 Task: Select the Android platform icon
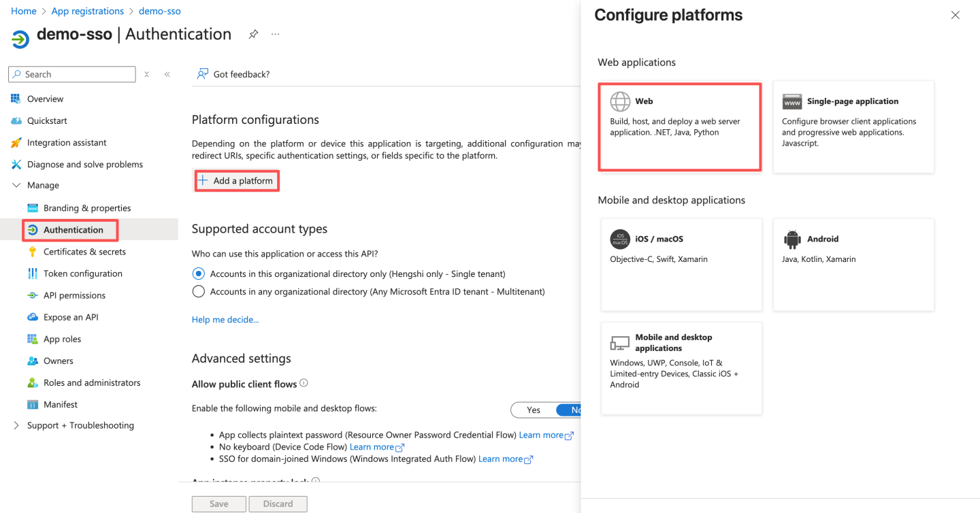792,239
